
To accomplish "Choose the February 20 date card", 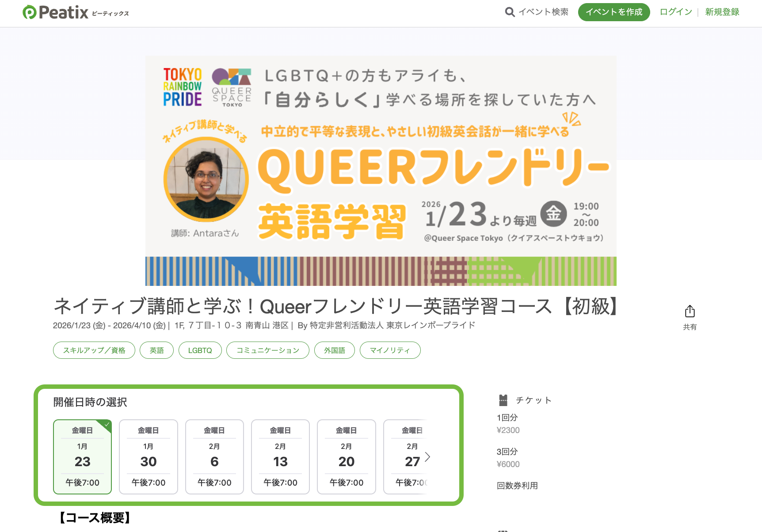I will pyautogui.click(x=347, y=456).
